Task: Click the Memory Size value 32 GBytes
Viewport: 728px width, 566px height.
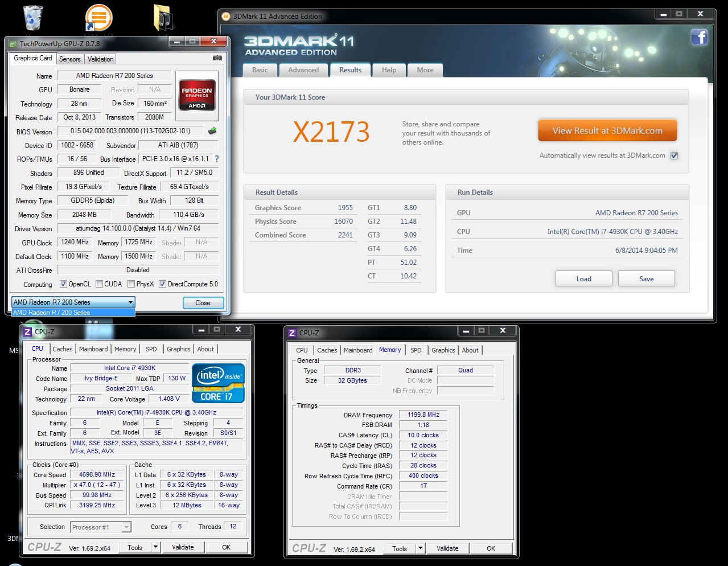Action: tap(352, 380)
